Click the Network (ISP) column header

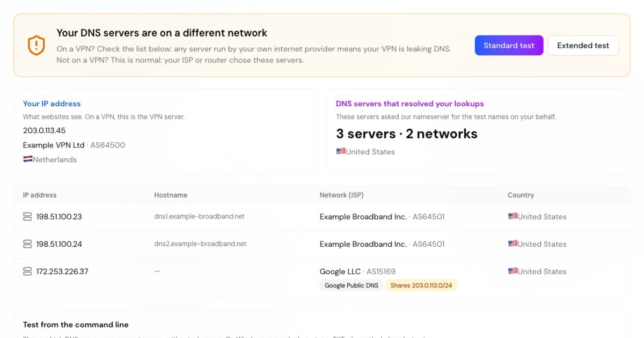tap(341, 195)
